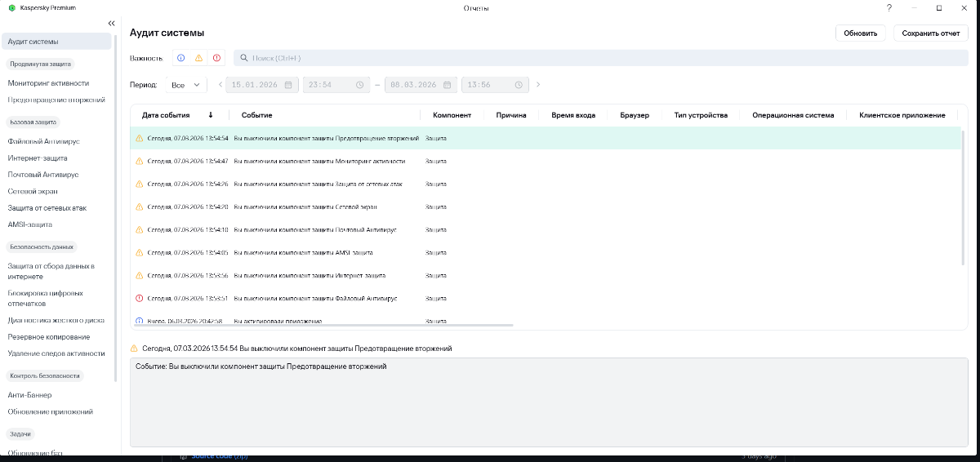Open AMSI-защита report

(x=29, y=224)
